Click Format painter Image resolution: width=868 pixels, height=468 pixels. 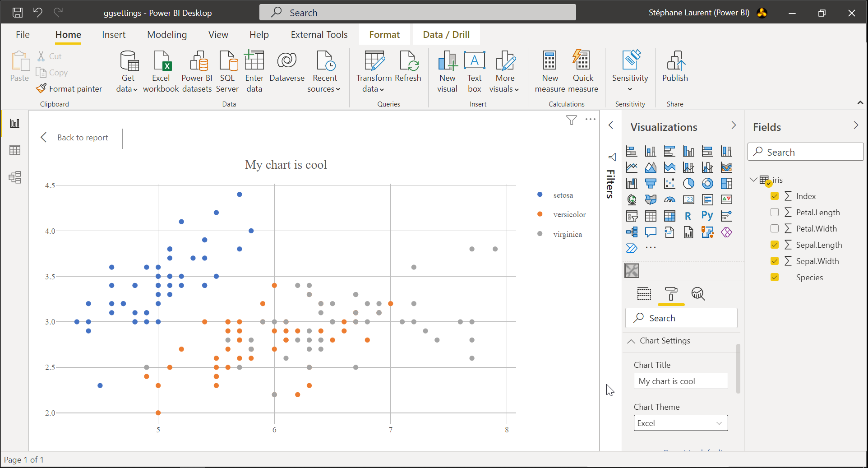tap(69, 88)
